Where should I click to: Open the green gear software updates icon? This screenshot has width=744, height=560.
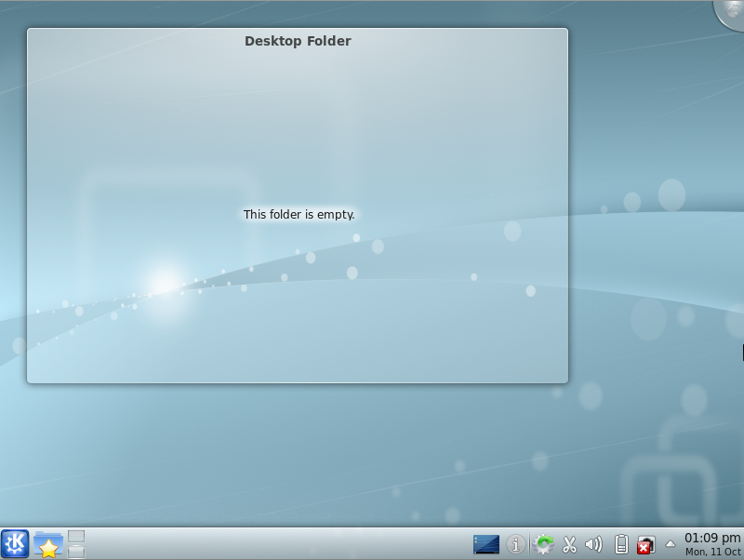(545, 544)
